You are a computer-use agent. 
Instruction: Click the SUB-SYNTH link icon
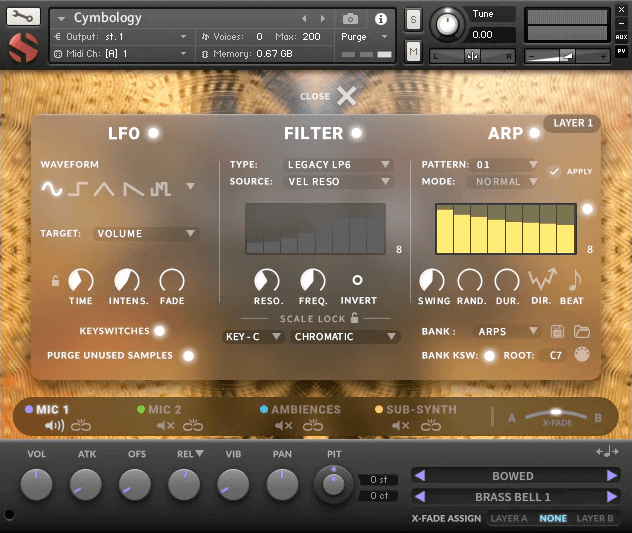click(431, 425)
